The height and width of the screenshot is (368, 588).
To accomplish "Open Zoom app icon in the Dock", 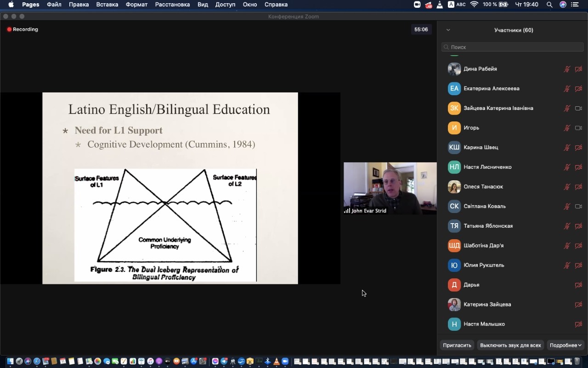I will coord(285,362).
